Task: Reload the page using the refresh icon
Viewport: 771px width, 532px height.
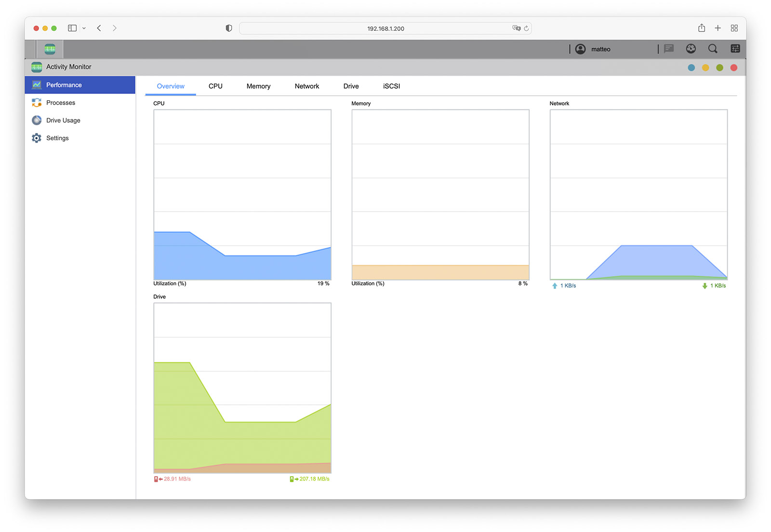Action: pos(526,28)
